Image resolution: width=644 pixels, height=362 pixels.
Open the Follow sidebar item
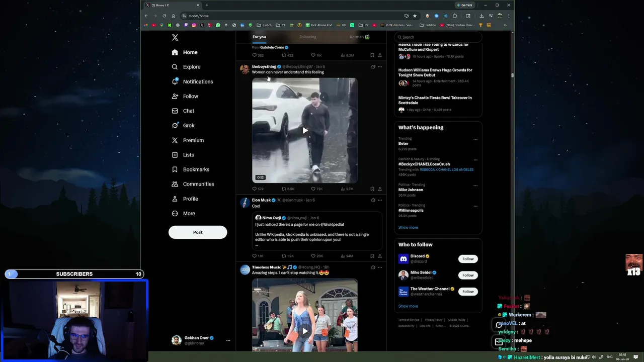tap(185, 96)
